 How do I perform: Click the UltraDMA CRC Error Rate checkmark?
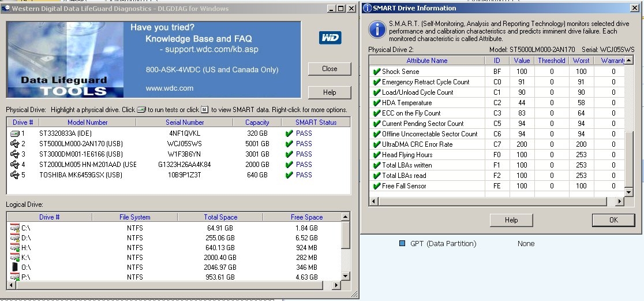[377, 144]
